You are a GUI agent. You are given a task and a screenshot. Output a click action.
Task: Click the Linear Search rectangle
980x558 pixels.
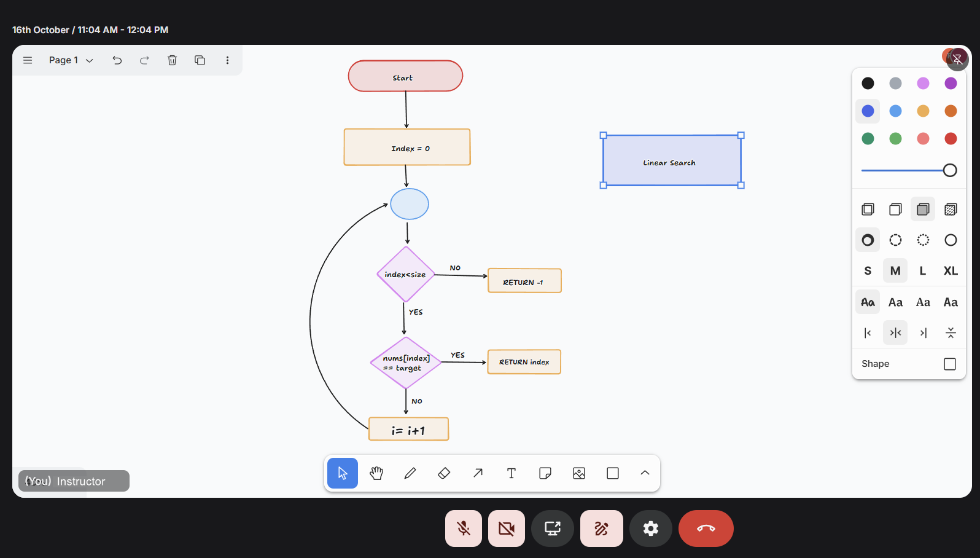coord(672,161)
